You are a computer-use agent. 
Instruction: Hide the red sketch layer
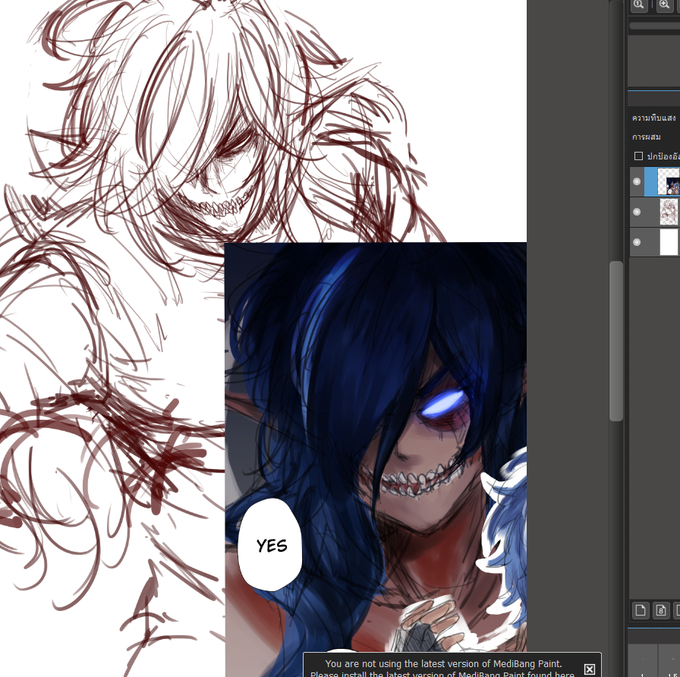pos(637,212)
